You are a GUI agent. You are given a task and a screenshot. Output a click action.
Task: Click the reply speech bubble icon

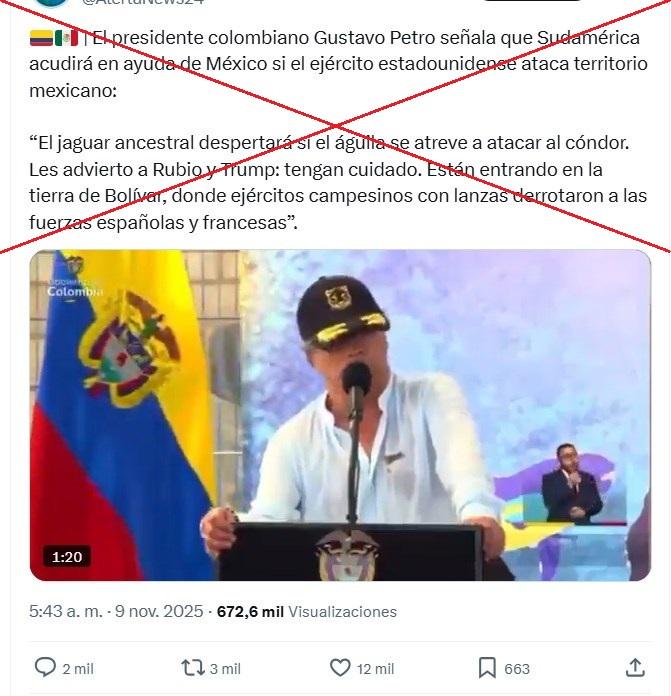point(45,667)
